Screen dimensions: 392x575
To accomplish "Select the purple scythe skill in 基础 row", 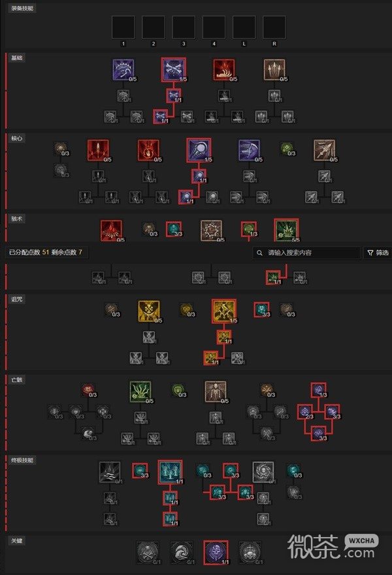I will point(123,70).
